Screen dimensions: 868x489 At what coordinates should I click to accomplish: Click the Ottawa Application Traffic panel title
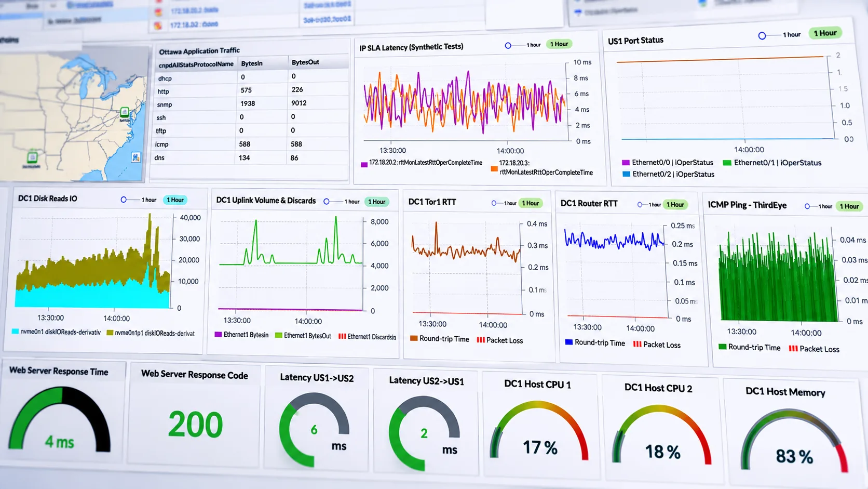click(199, 51)
